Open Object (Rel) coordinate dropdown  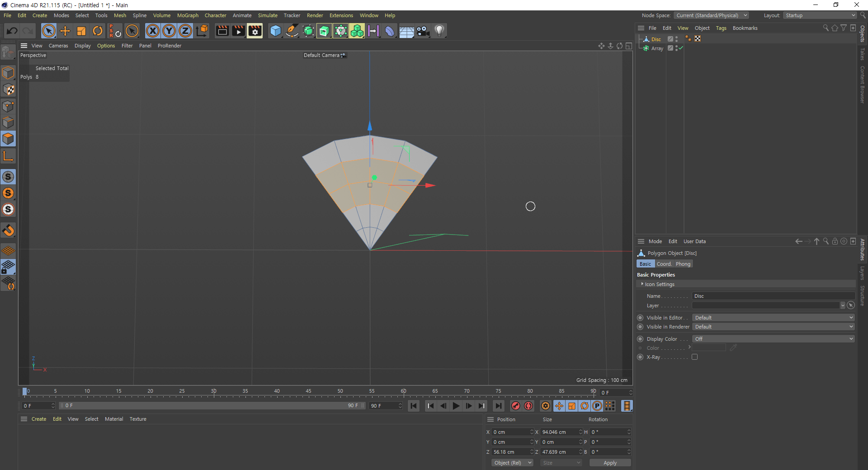coord(512,463)
